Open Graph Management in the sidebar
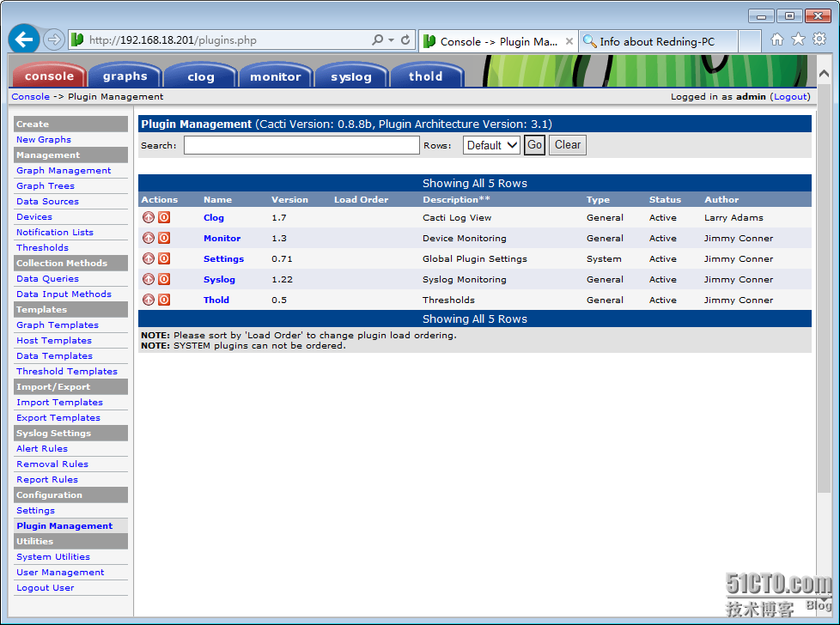The height and width of the screenshot is (625, 840). [x=64, y=170]
